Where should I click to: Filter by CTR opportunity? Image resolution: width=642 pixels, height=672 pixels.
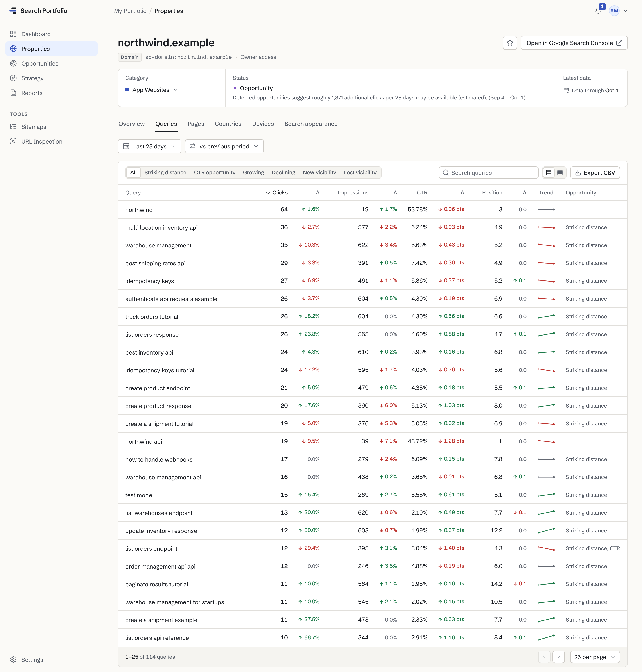[x=215, y=173]
